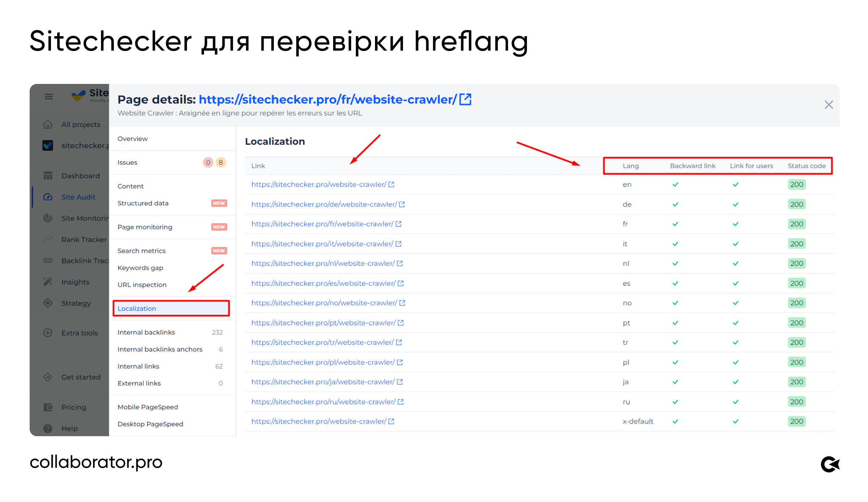Open Rank Tracker tool
This screenshot has height=502, width=868.
pos(83,239)
